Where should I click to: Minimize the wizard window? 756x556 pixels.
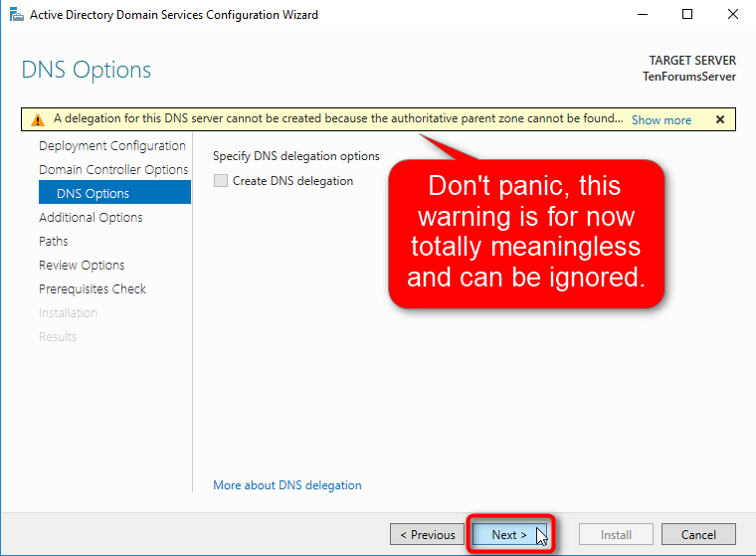point(643,15)
